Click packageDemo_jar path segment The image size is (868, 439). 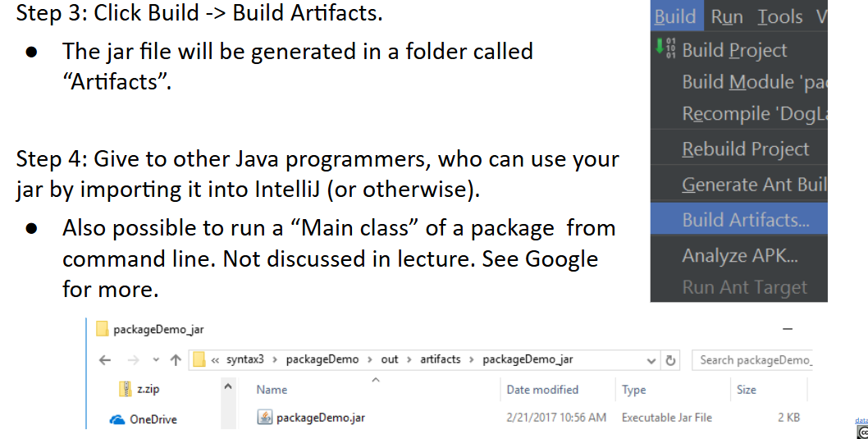[x=528, y=360]
